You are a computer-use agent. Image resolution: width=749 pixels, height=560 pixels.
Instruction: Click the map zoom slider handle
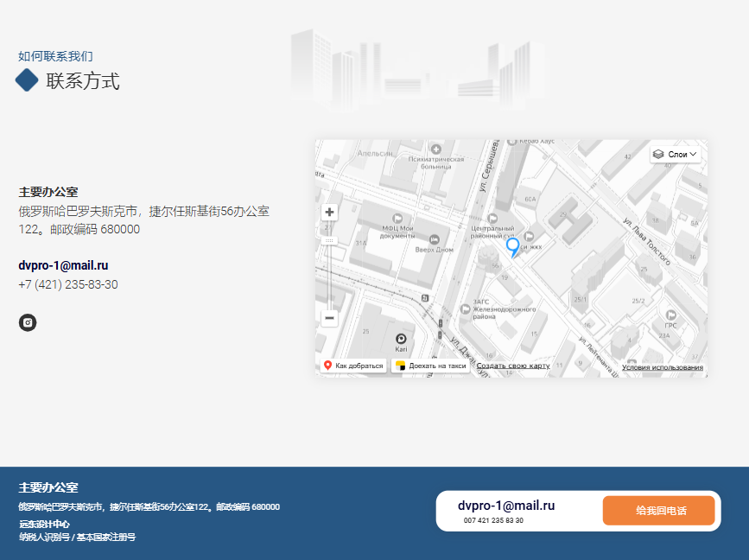(329, 240)
